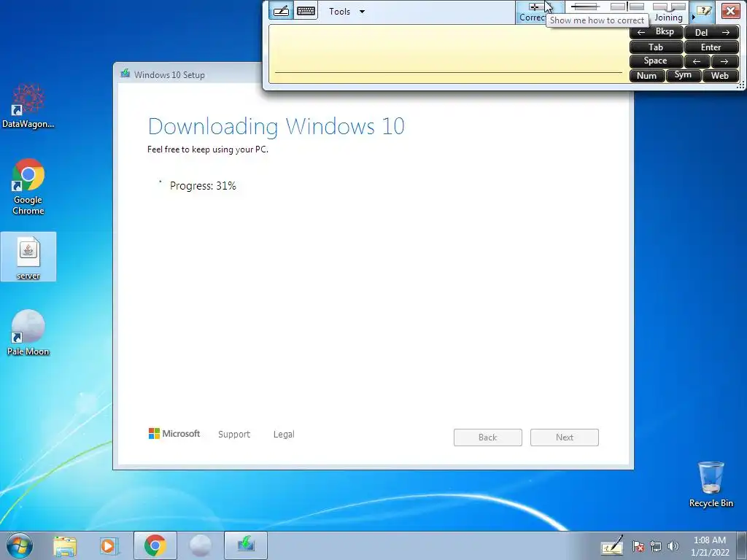Image resolution: width=747 pixels, height=560 pixels.
Task: Open the network status tray icon
Action: click(x=656, y=546)
